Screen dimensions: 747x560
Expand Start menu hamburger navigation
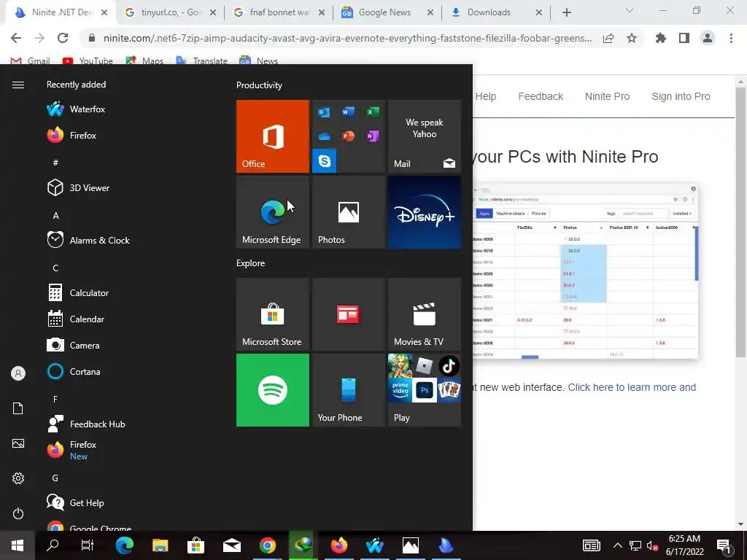click(x=18, y=85)
